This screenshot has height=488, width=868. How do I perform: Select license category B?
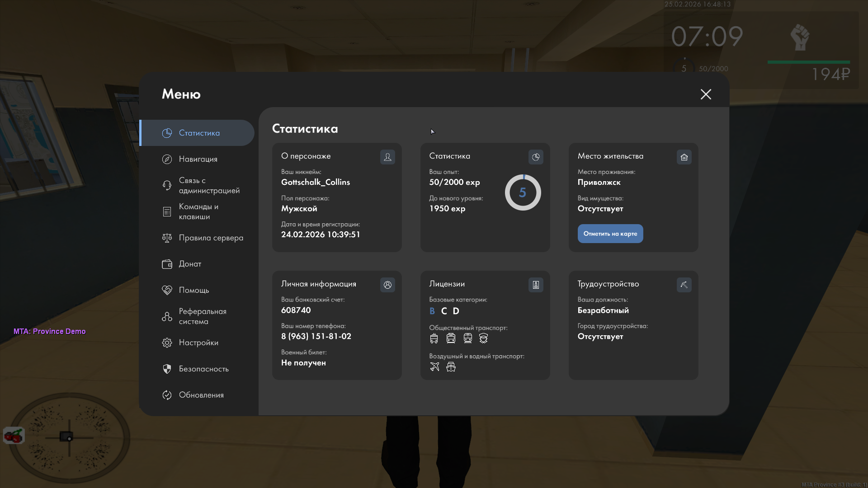pos(432,311)
